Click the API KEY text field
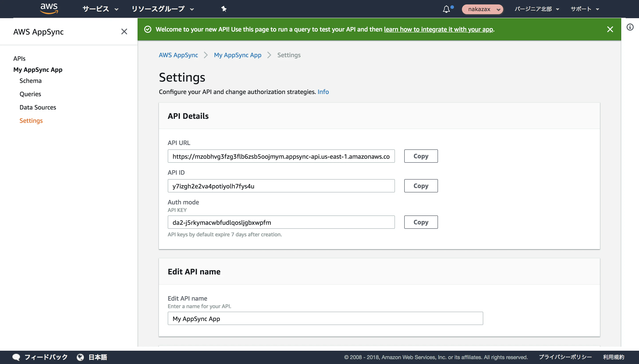 click(x=281, y=222)
